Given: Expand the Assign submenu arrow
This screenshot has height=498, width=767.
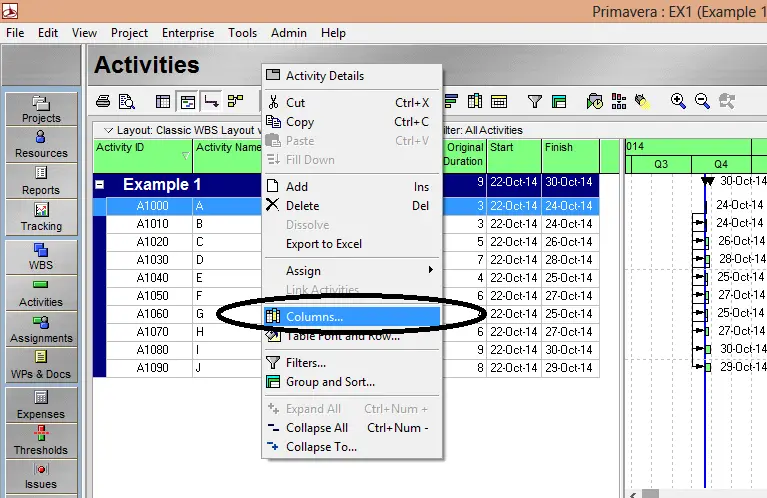Looking at the screenshot, I should 430,270.
